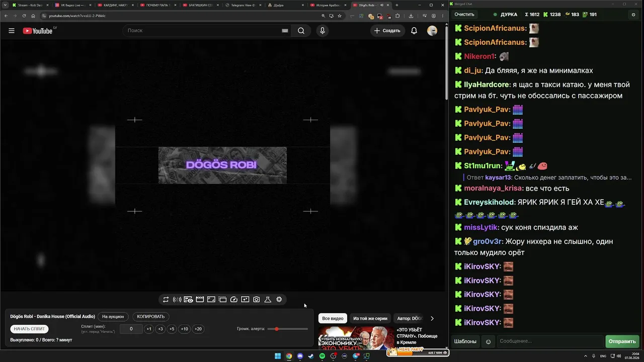
Task: Open Discord from the taskbar
Action: click(x=300, y=356)
